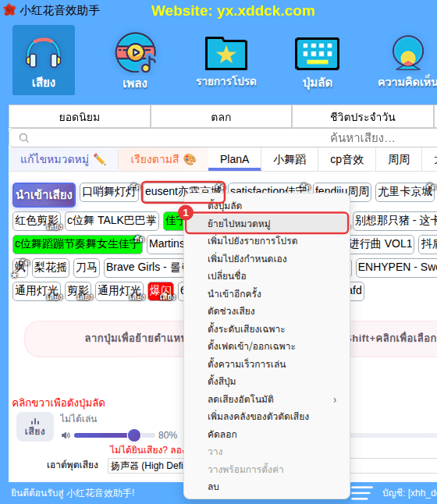Choose ตั้งเฟดเข้า/ออกเฉพาะ menu item
Viewport: 437px width, 504px height.
pyautogui.click(x=267, y=346)
